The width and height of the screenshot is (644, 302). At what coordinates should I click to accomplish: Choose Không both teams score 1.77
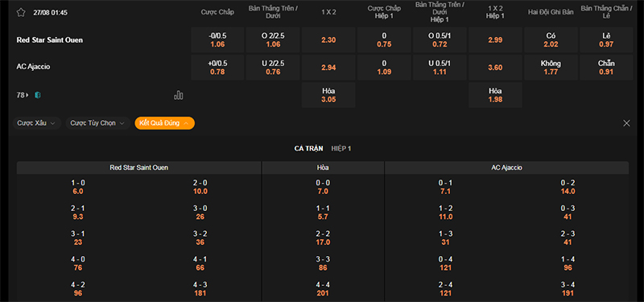tap(551, 68)
